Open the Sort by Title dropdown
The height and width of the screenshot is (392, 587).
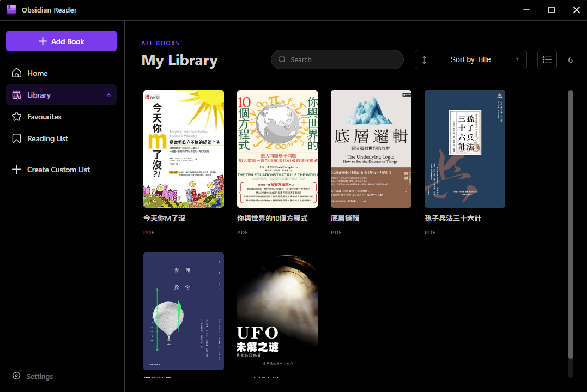pos(470,59)
